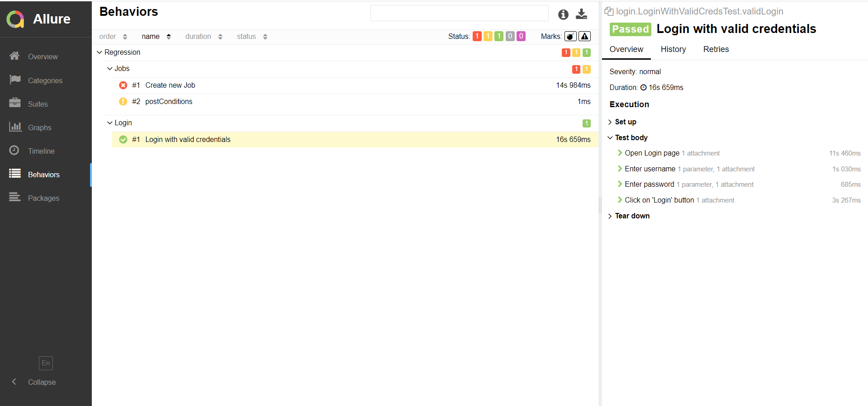Click the green count badge in Login row
Screen dimensions: 868x406
(587, 123)
